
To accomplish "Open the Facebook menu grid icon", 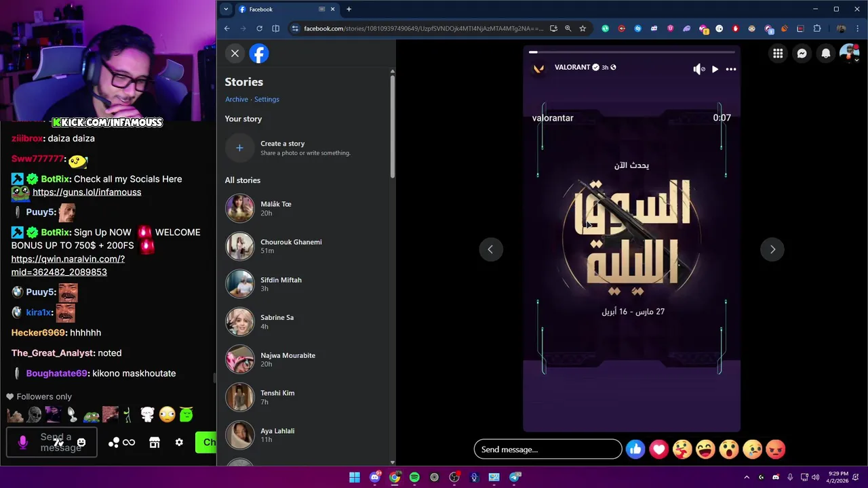I will 778,54.
